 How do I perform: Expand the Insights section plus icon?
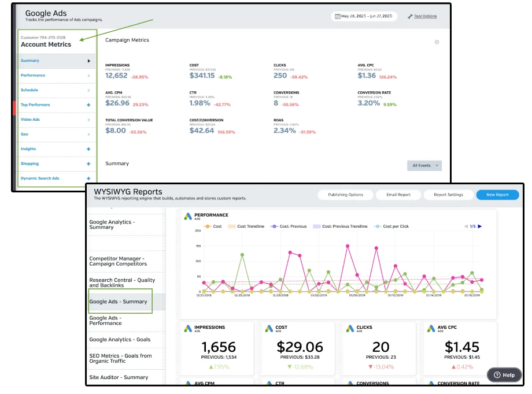tap(88, 149)
